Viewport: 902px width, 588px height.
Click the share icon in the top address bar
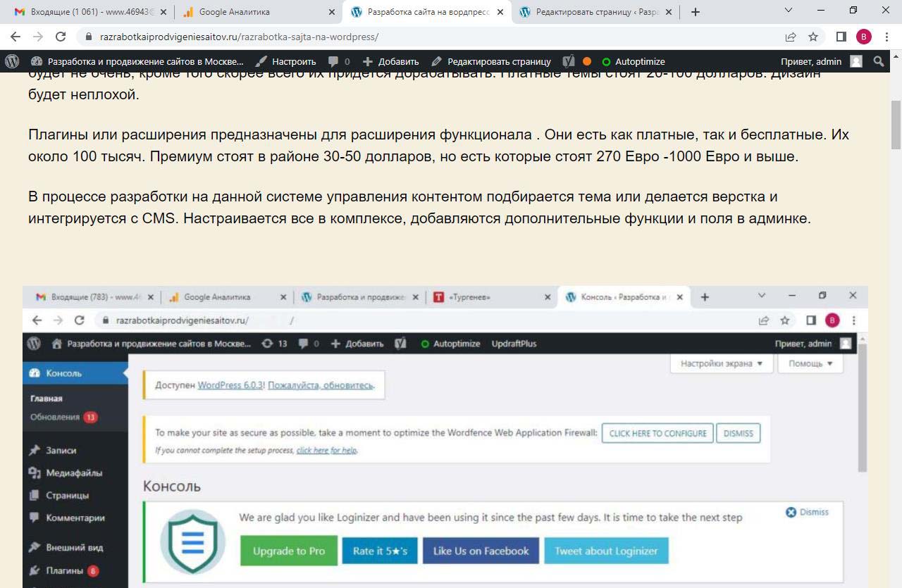(791, 37)
